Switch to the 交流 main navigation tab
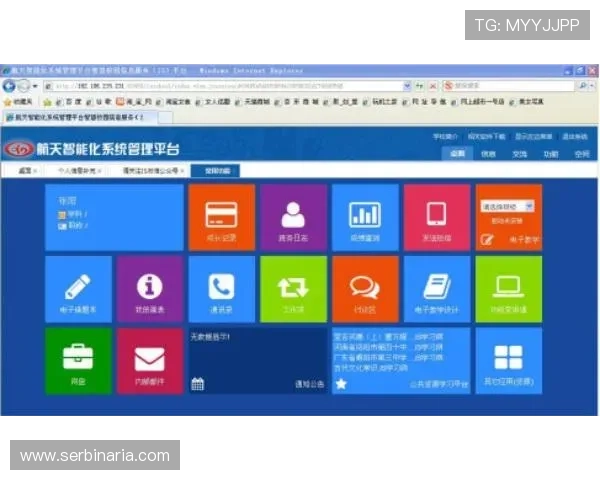 519,154
